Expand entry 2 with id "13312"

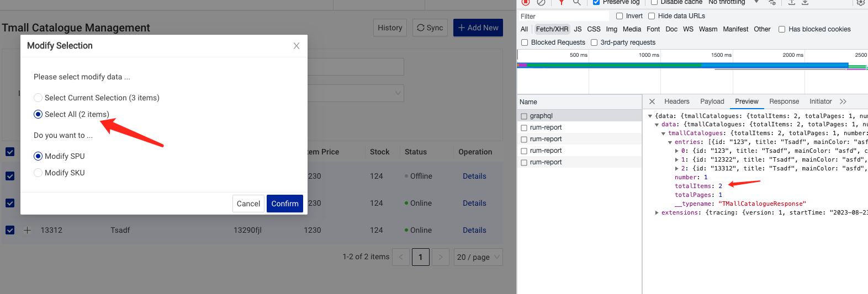(676, 168)
